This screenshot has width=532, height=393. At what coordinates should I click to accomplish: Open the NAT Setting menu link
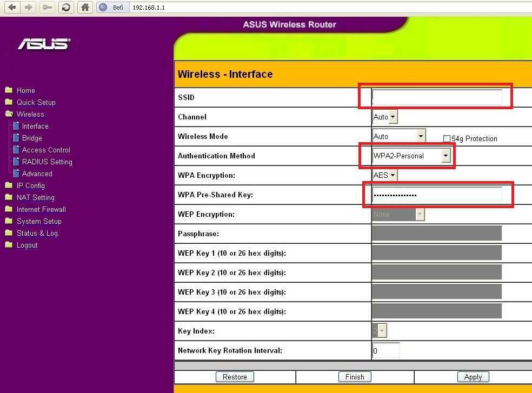coord(36,197)
